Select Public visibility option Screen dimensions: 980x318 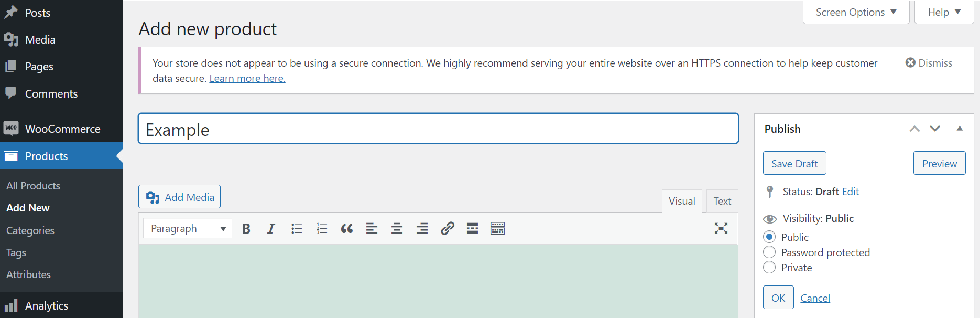pyautogui.click(x=769, y=237)
